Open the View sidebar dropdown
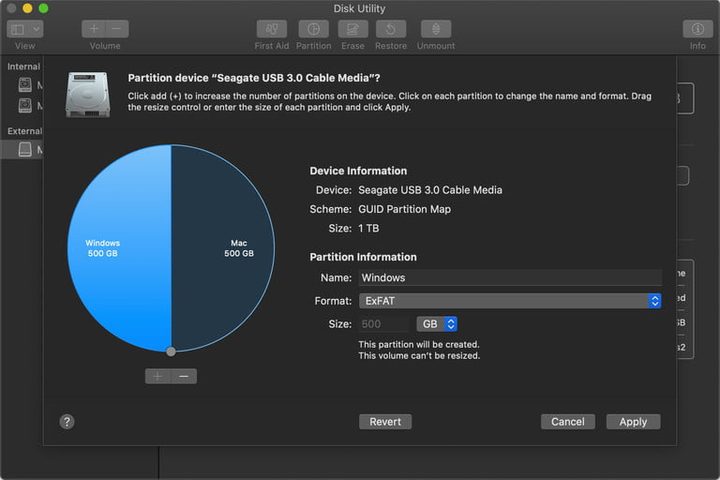Viewport: 720px width, 480px height. click(x=25, y=30)
